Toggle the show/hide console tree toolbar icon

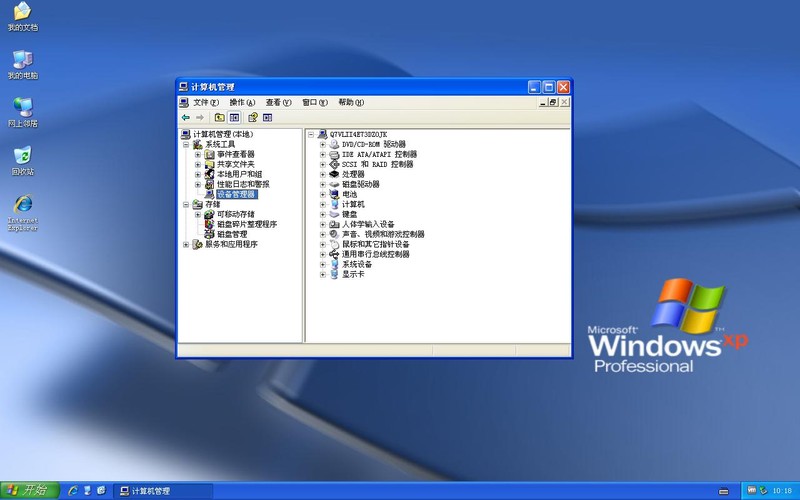(234, 118)
